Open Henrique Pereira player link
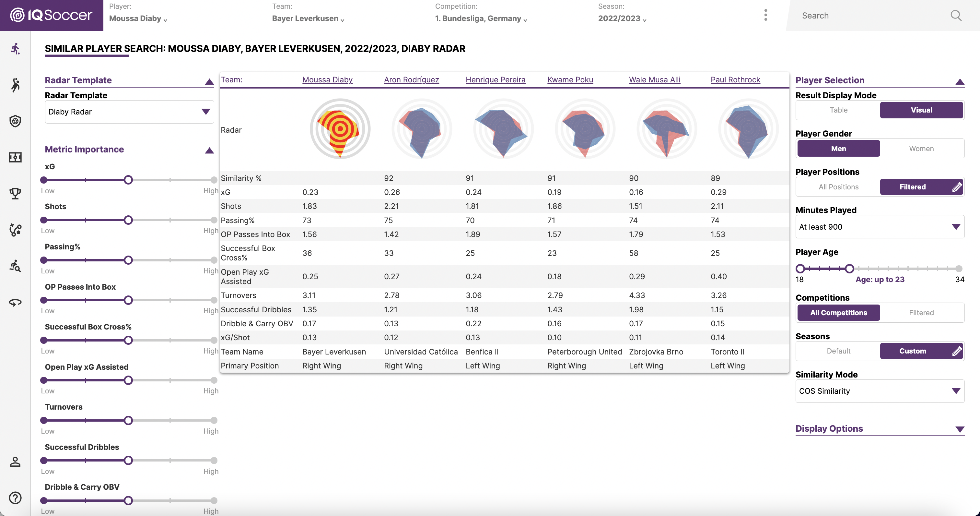980x516 pixels. 495,79
